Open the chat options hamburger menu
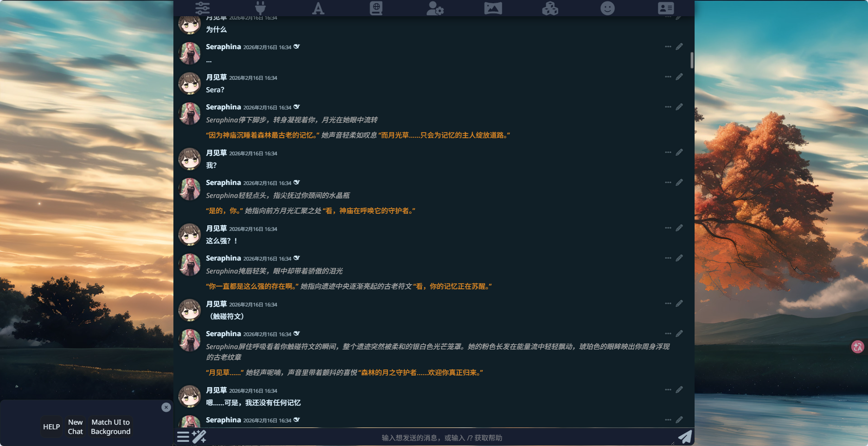This screenshot has height=446, width=868. (x=183, y=437)
